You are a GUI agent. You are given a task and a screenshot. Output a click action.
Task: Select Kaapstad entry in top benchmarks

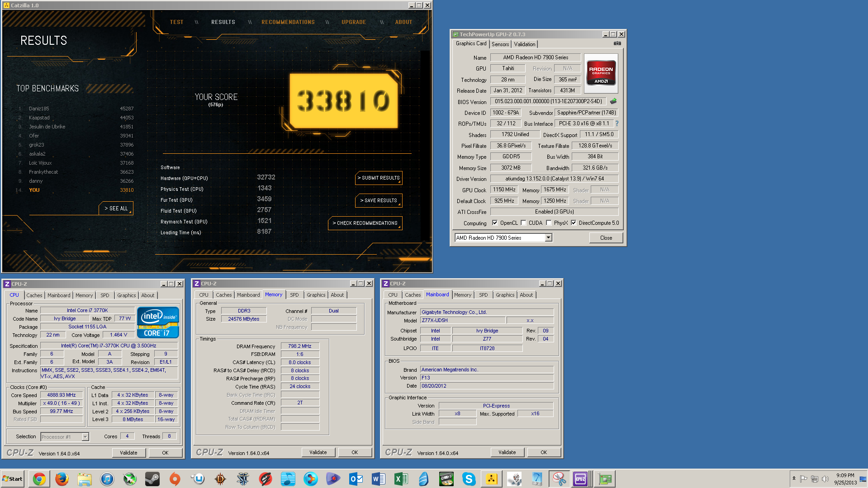coord(76,118)
